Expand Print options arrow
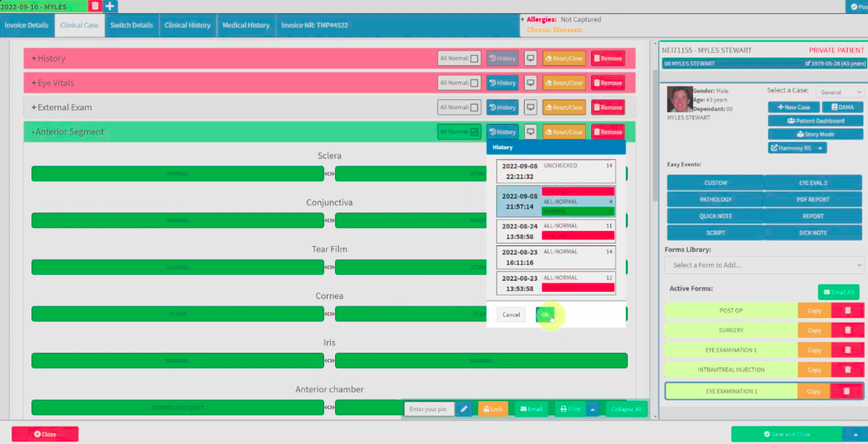The width and height of the screenshot is (868, 444). pos(592,409)
